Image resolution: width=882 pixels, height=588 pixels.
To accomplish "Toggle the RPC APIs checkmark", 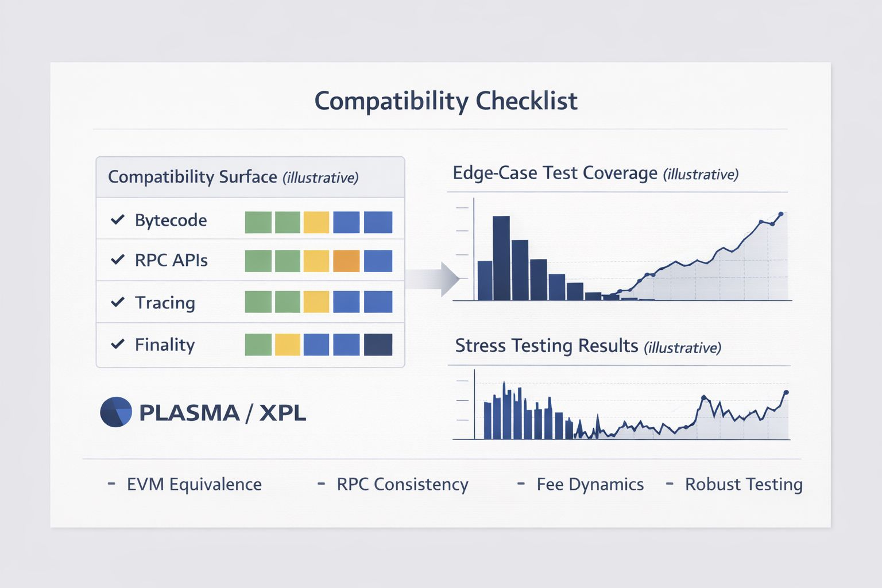I will [x=118, y=260].
